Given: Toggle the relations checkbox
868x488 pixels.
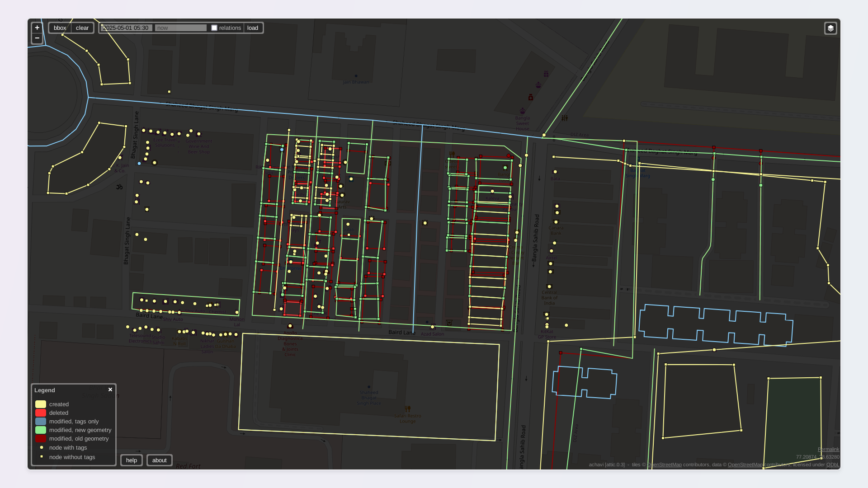Looking at the screenshot, I should pos(214,28).
